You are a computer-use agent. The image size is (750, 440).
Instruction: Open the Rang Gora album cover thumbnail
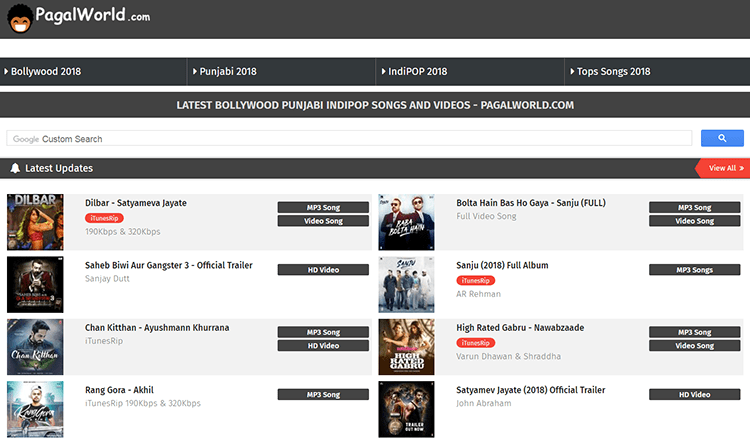click(35, 409)
